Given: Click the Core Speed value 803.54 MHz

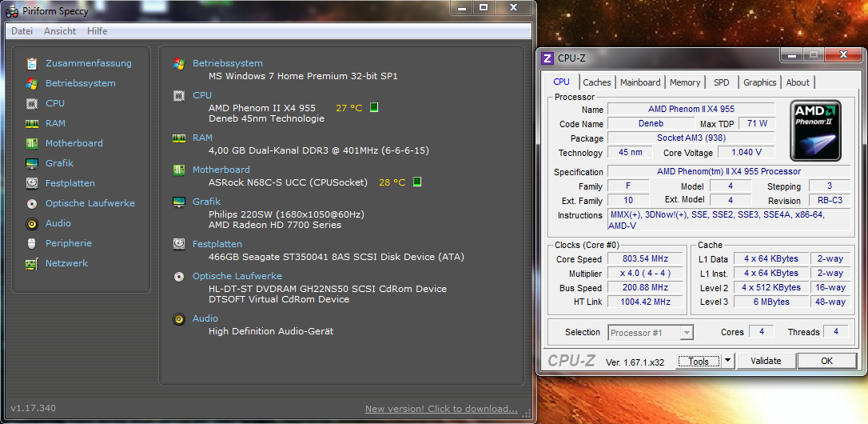Looking at the screenshot, I should coord(647,259).
